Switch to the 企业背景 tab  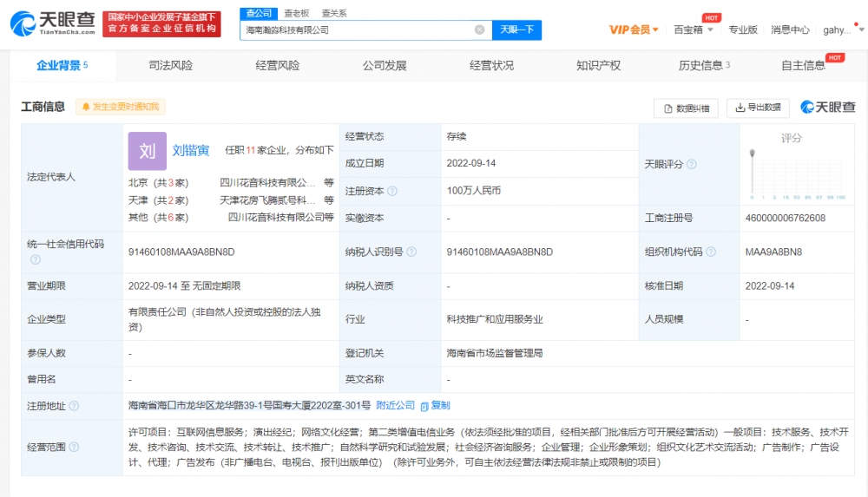point(62,65)
